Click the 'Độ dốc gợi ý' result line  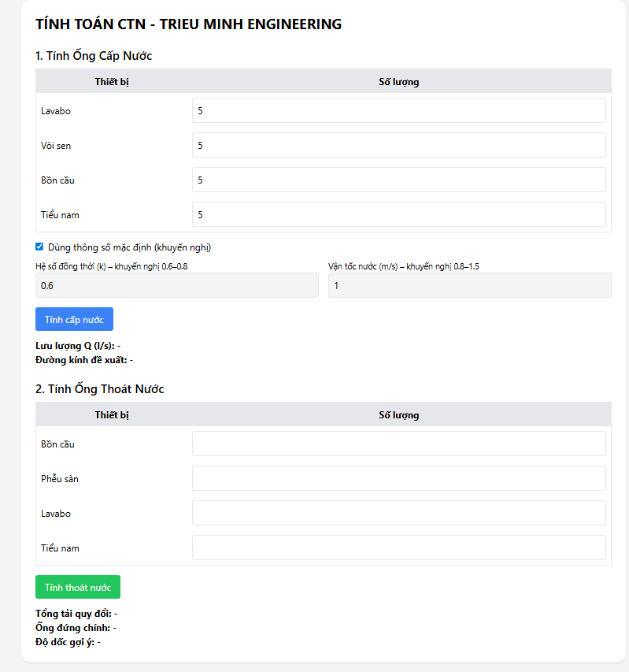(x=68, y=642)
